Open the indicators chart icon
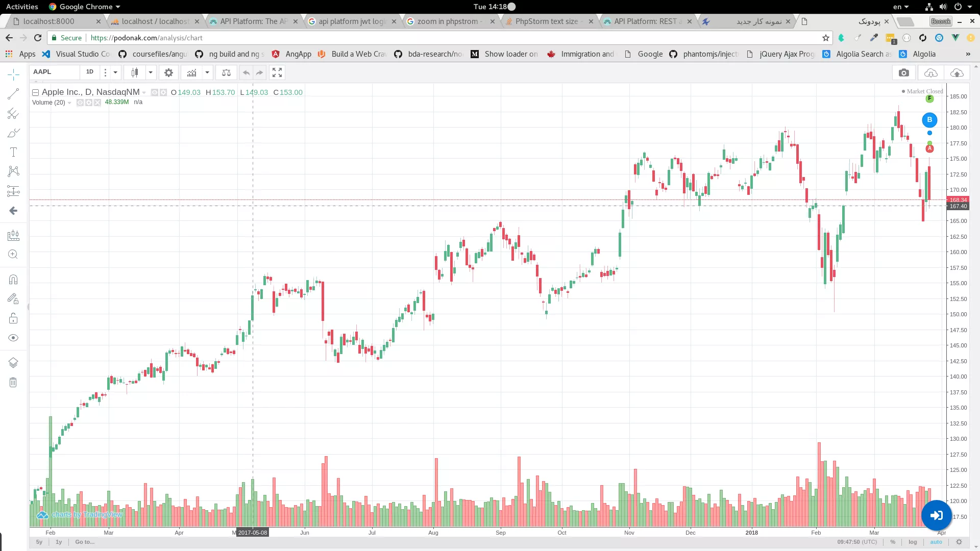Screen dimensions: 980x551 (x=191, y=73)
